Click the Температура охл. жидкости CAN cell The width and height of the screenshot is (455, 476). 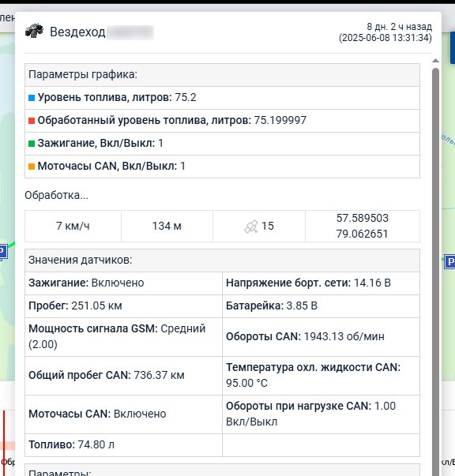(x=321, y=376)
